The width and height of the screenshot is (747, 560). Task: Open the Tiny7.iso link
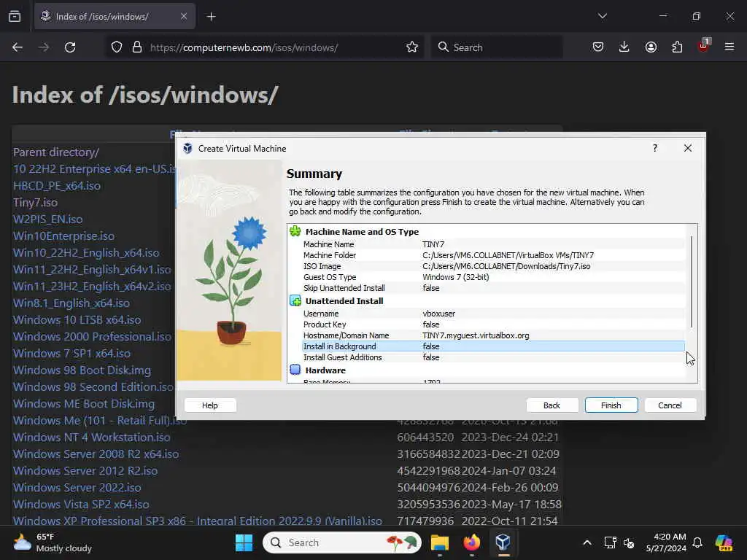35,203
